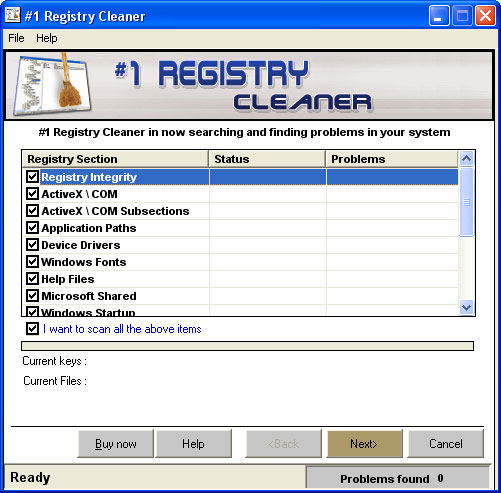
Task: Click the Status column header
Action: 267,159
